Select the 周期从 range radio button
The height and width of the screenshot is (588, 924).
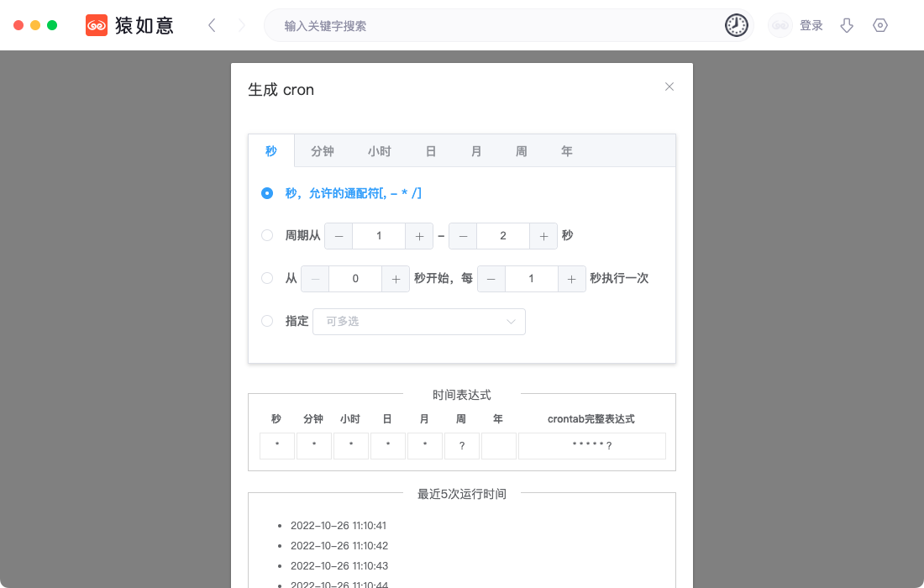coord(267,235)
